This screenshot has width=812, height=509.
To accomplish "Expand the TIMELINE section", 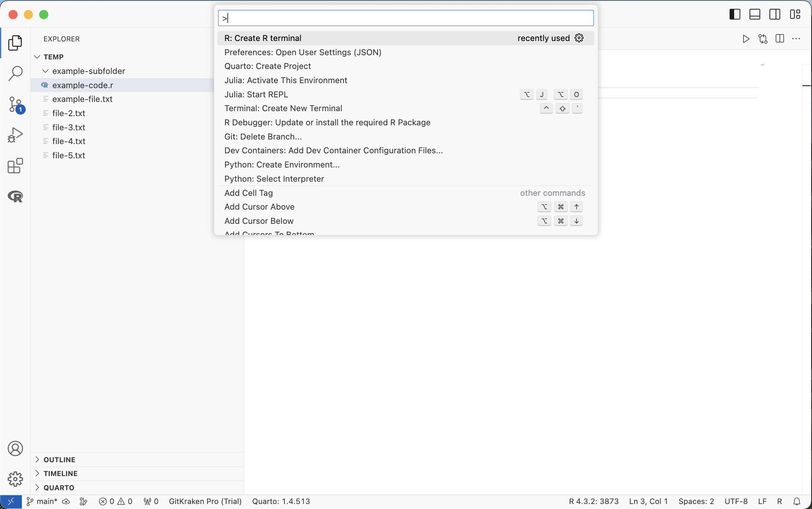I will 60,473.
